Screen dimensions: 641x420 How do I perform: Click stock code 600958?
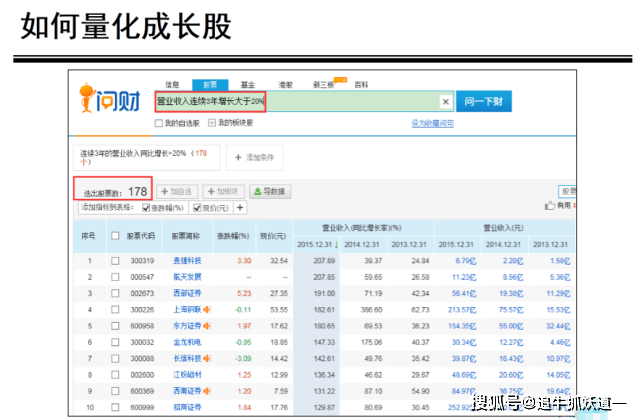click(x=142, y=326)
